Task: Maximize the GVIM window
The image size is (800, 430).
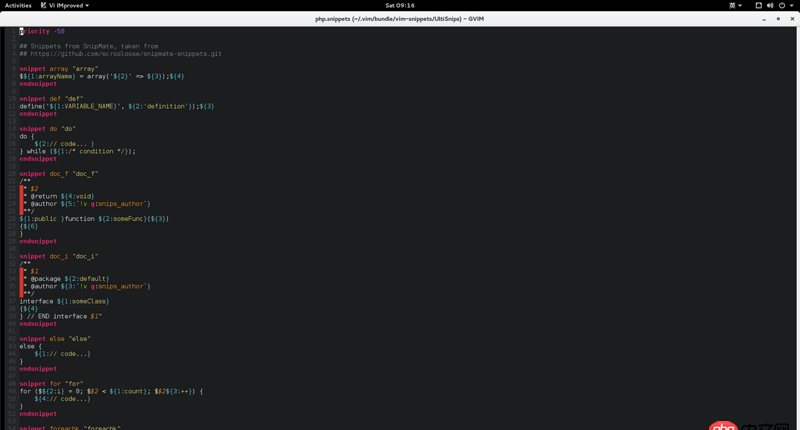Action: 778,19
